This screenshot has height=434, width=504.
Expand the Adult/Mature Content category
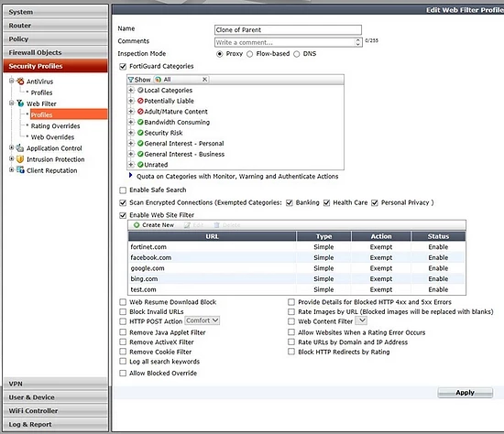point(131,112)
